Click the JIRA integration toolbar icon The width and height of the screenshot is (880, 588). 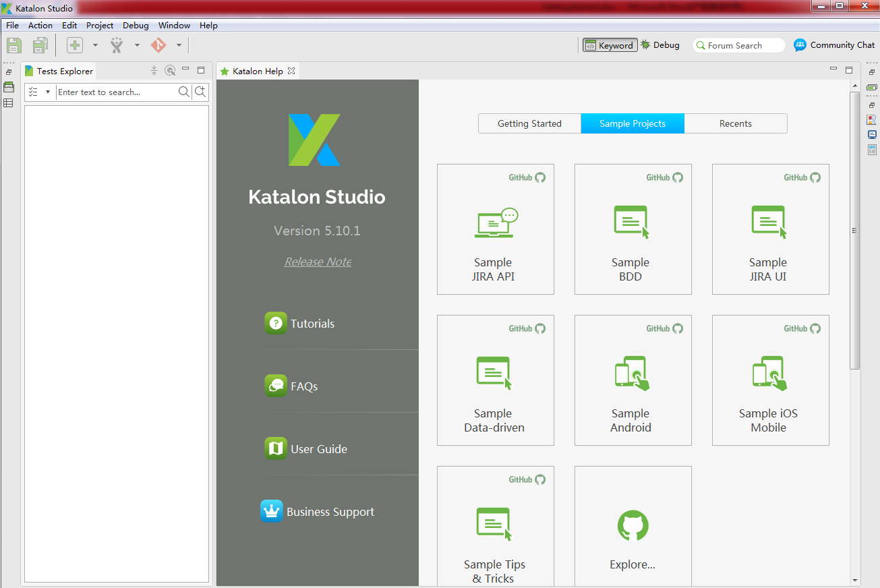[x=117, y=45]
